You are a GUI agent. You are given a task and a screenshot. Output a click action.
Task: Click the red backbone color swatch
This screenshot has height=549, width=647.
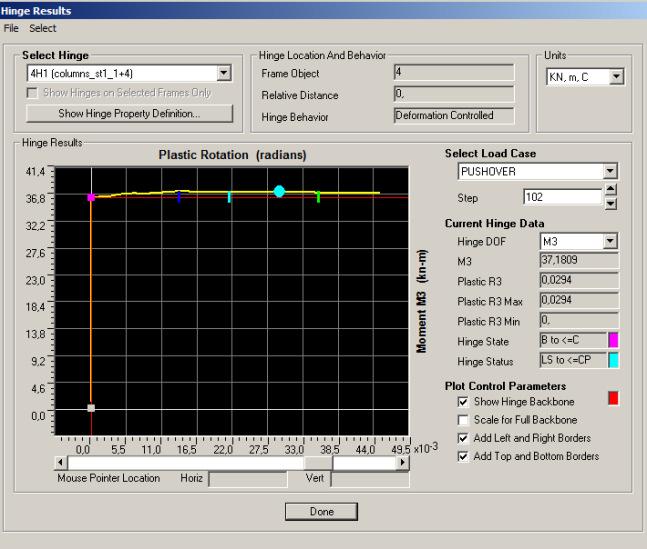614,398
